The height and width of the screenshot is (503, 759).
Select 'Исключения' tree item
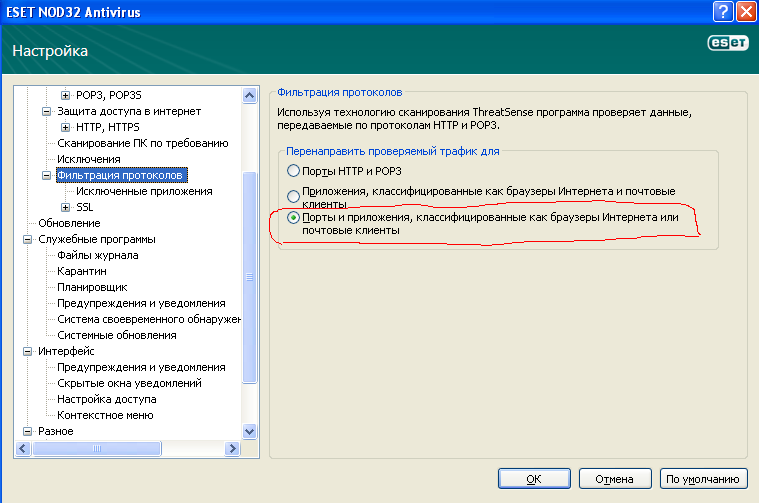89,159
